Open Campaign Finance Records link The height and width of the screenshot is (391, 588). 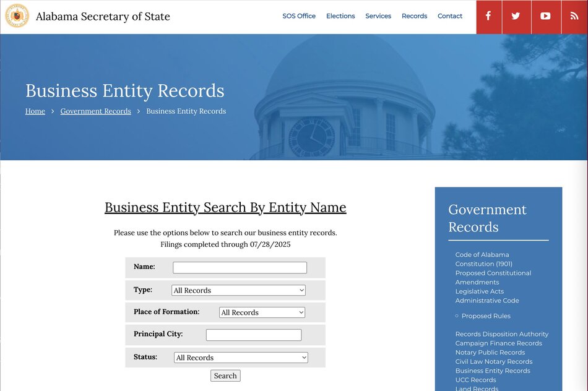click(x=498, y=343)
